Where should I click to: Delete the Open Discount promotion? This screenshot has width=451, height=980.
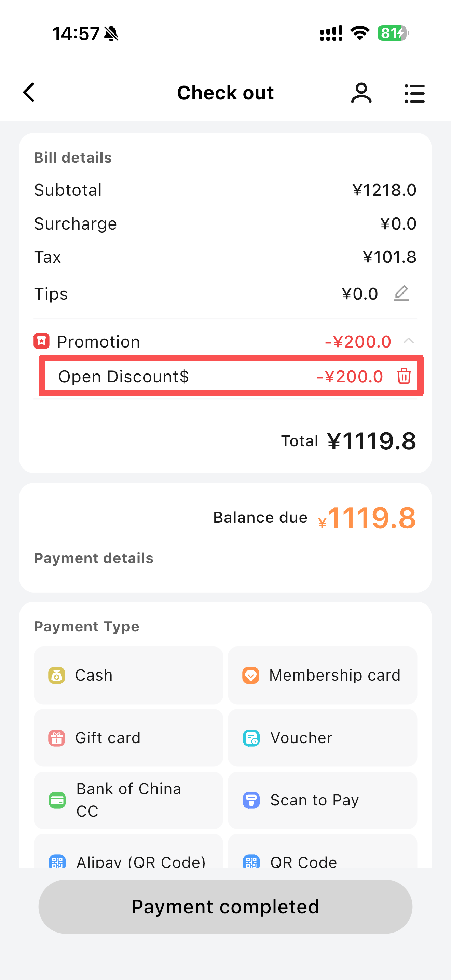[x=404, y=376]
